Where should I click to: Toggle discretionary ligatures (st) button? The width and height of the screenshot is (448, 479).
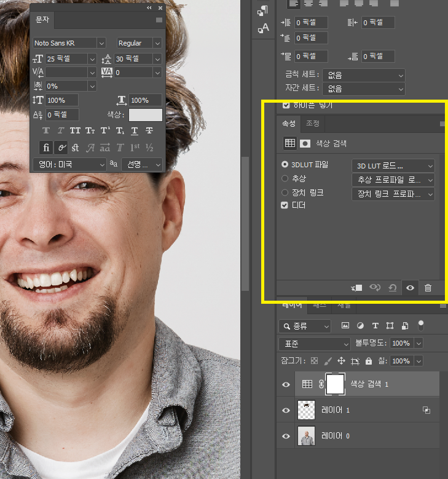75,148
